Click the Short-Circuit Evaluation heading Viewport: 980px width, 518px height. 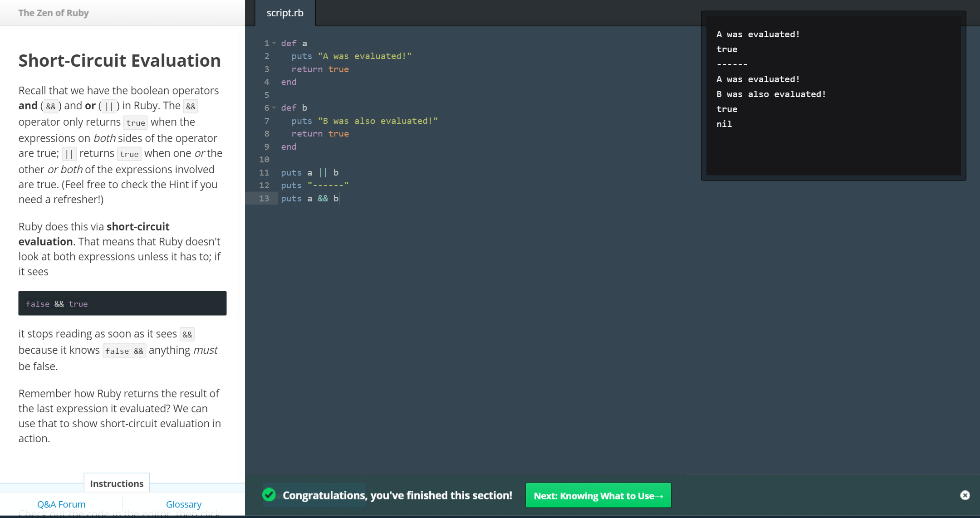tap(119, 61)
